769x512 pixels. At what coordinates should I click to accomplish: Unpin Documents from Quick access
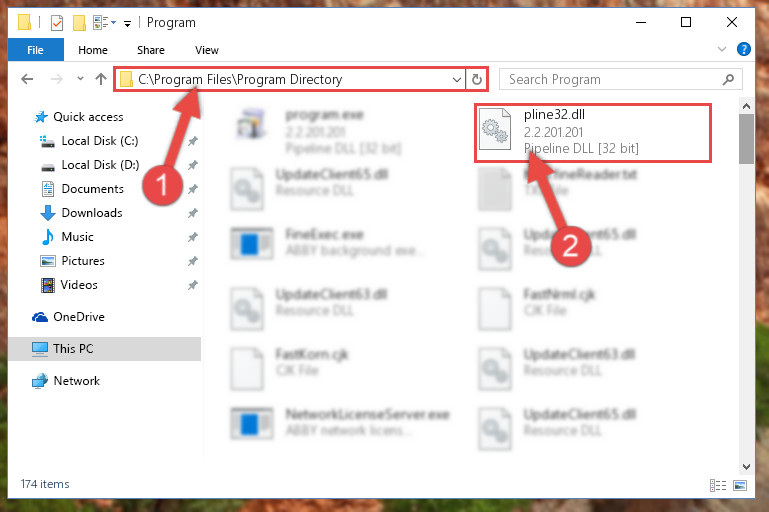[192, 189]
